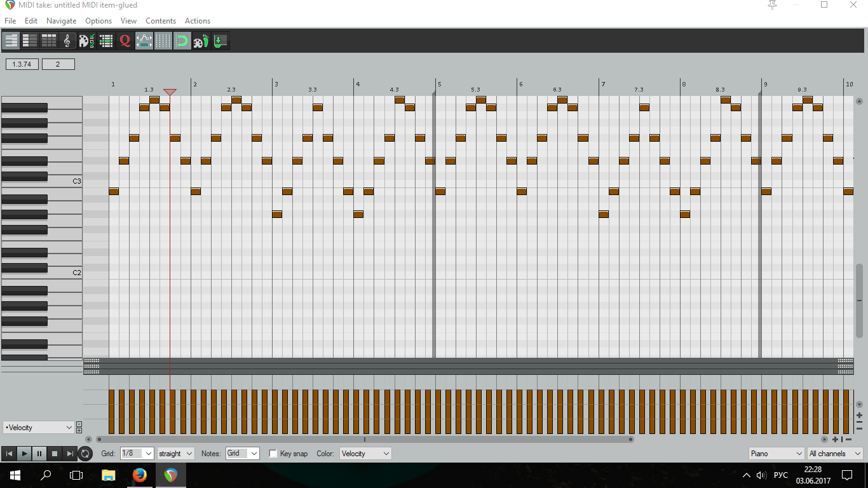Viewport: 868px width, 488px height.
Task: Open the Actions menu
Action: [x=198, y=21]
